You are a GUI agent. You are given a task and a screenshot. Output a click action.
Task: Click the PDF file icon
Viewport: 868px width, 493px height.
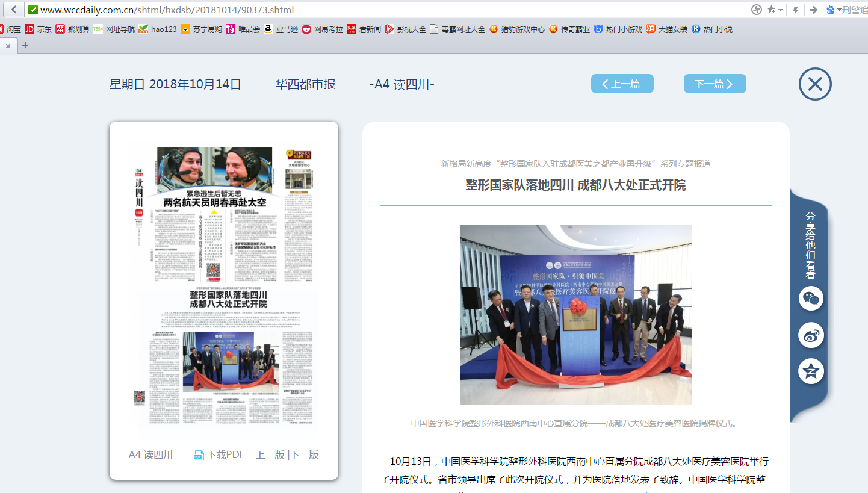199,456
